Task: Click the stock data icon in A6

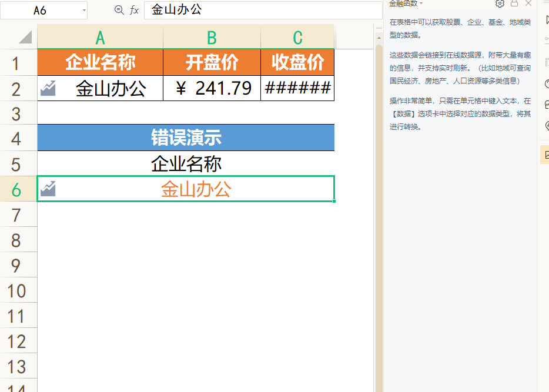Action: (x=48, y=189)
